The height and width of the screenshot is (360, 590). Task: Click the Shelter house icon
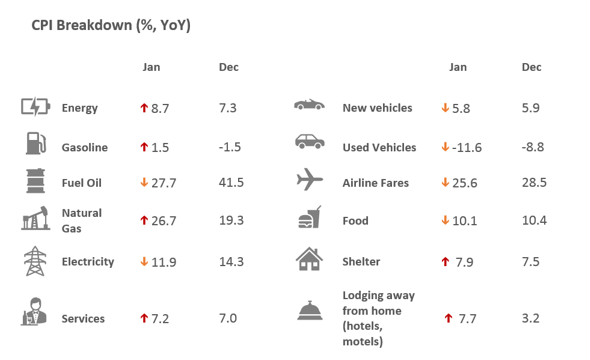309,259
